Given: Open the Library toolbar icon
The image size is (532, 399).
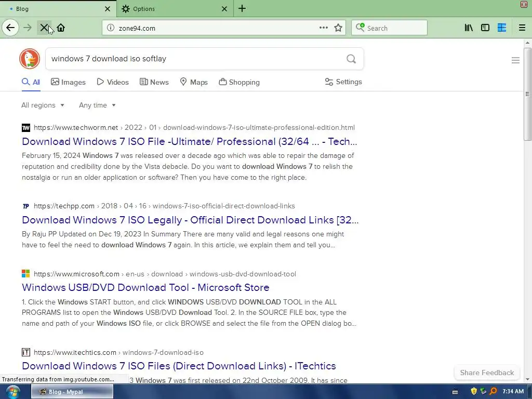Looking at the screenshot, I should [469, 28].
